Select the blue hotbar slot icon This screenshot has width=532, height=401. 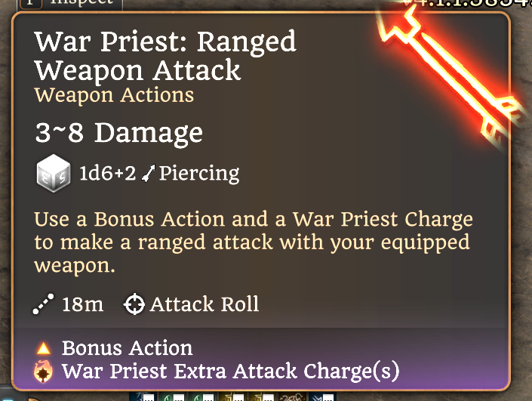[x=142, y=396]
